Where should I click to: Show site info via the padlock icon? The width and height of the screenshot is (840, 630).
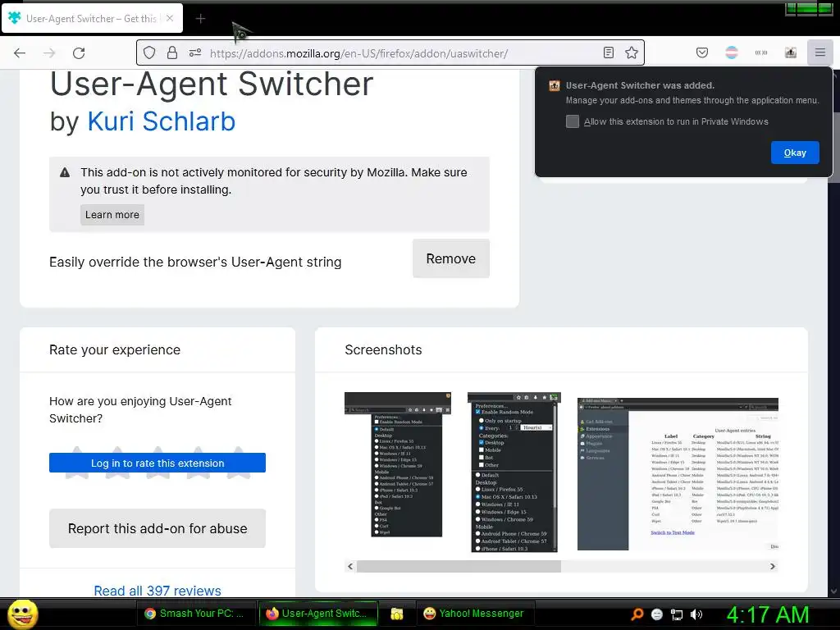click(x=172, y=52)
